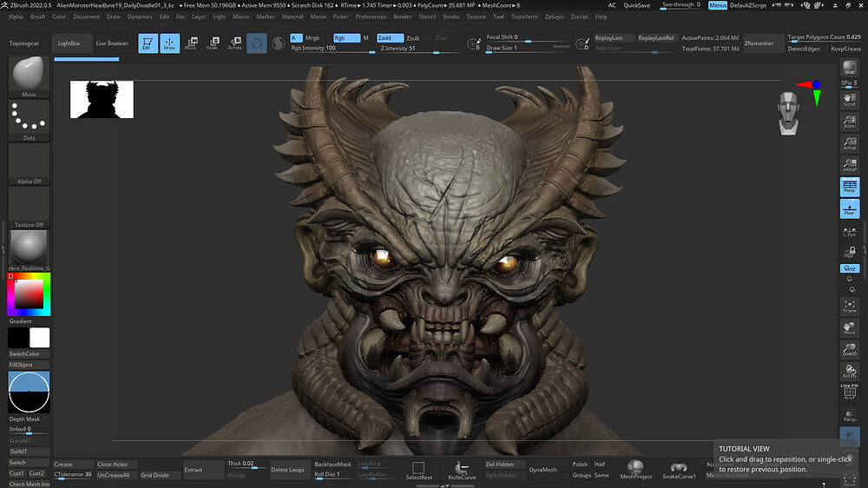Image resolution: width=868 pixels, height=488 pixels.
Task: Toggle Zsub mode
Action: click(413, 38)
